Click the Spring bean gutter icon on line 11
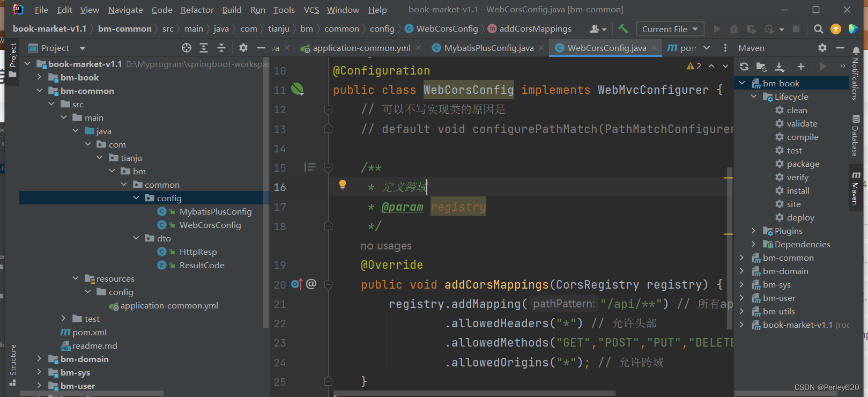Image resolution: width=868 pixels, height=397 pixels. [x=298, y=89]
